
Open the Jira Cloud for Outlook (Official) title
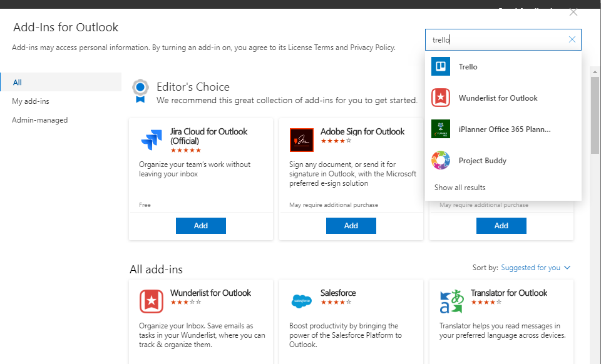coord(209,136)
